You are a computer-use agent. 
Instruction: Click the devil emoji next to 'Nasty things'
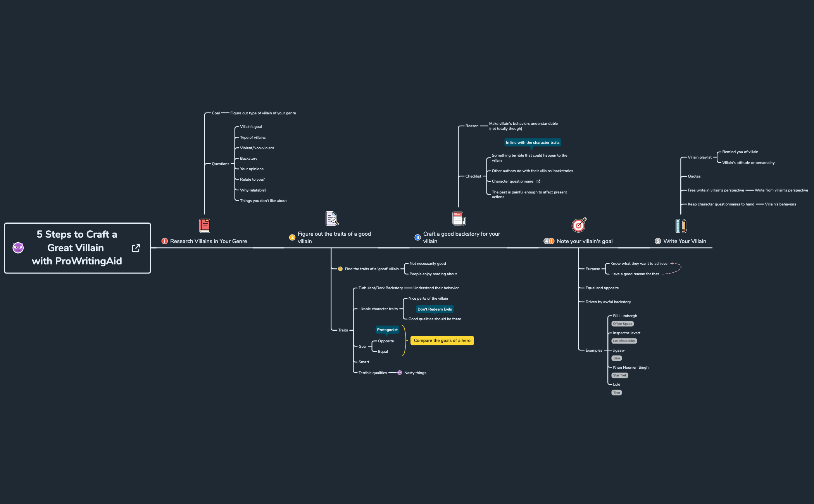click(x=399, y=373)
